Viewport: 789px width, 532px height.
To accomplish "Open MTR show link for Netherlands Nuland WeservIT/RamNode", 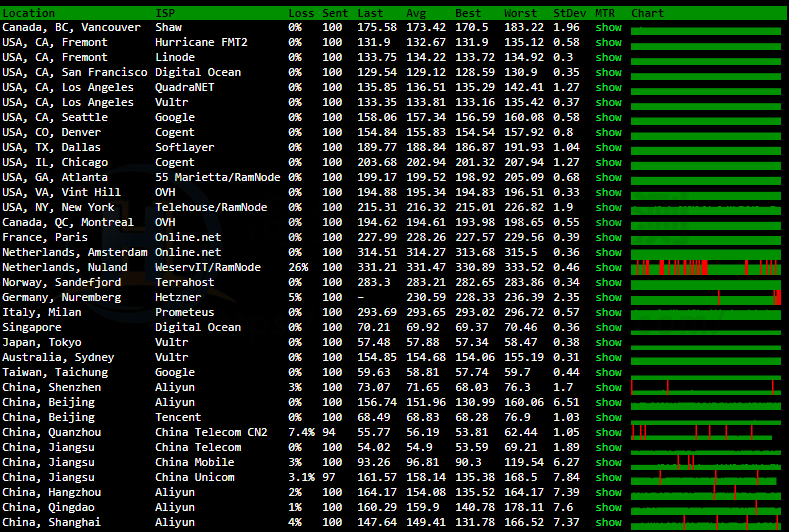I will click(608, 267).
